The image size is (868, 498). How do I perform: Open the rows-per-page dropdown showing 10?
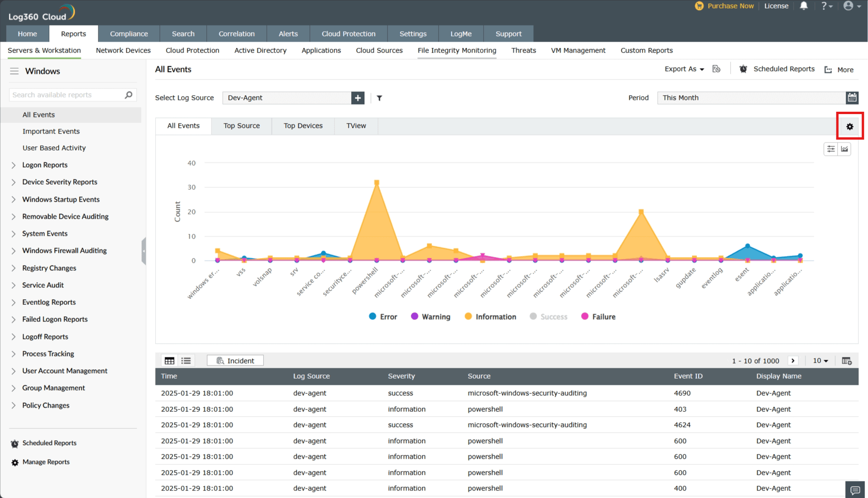pyautogui.click(x=820, y=361)
